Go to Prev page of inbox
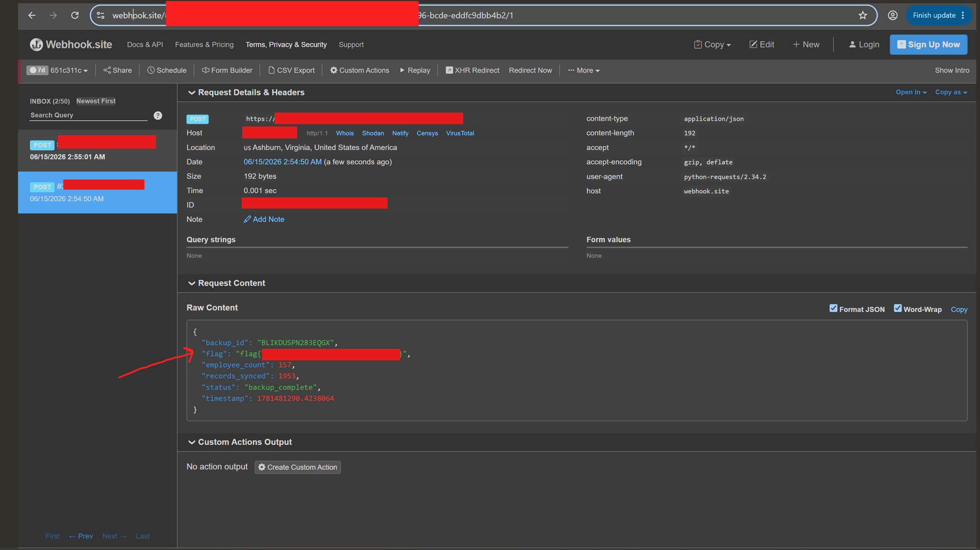980x550 pixels. click(x=81, y=536)
